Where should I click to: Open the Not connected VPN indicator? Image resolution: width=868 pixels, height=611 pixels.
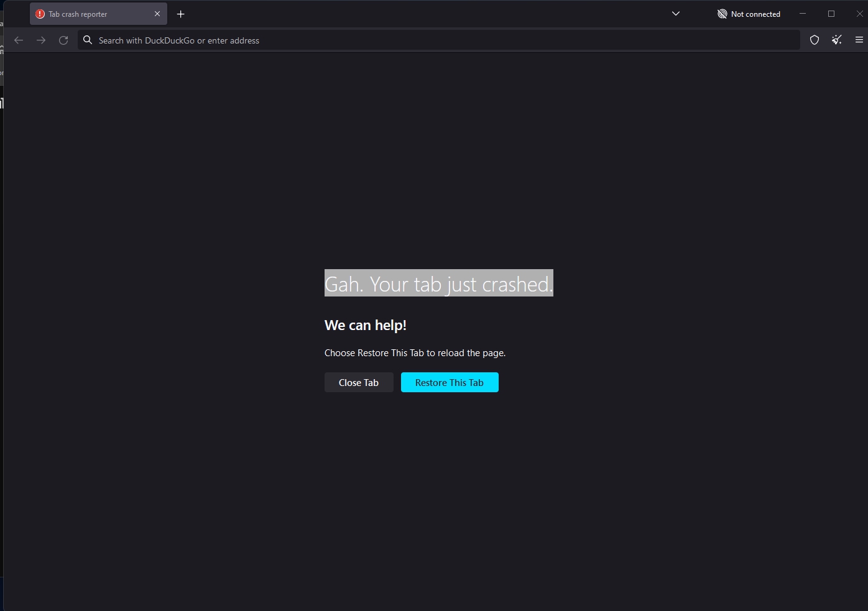click(749, 14)
